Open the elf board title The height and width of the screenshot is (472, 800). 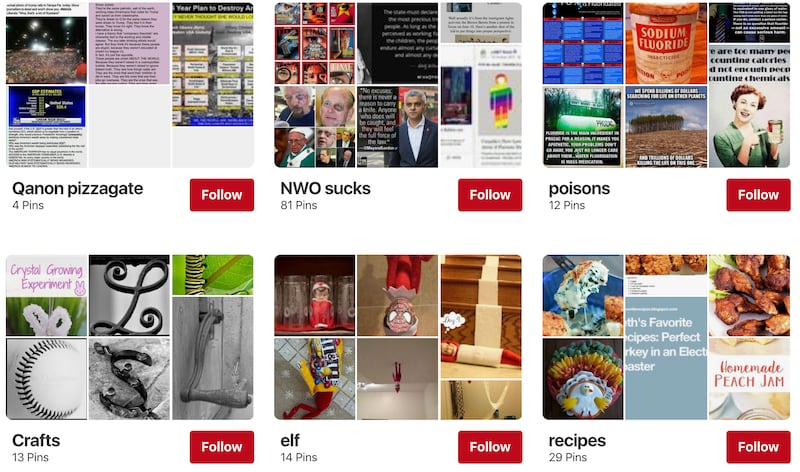(x=290, y=440)
